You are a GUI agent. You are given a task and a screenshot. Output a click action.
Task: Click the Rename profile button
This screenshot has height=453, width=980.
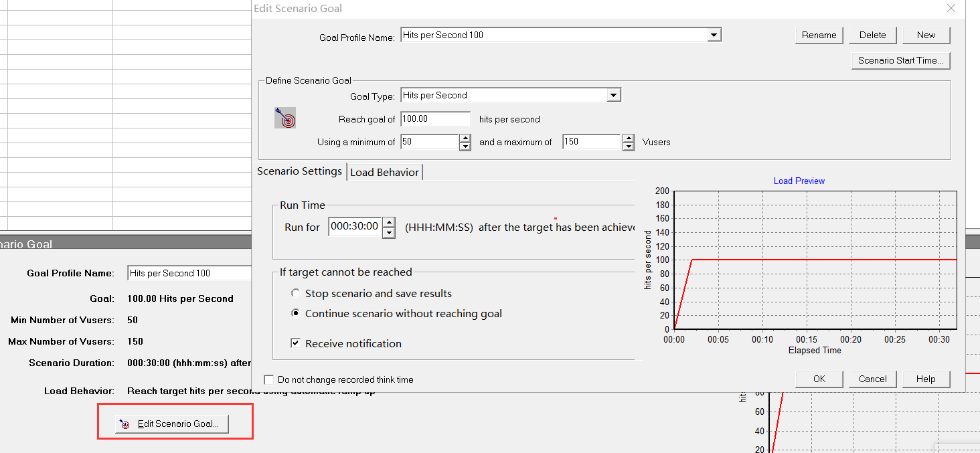(819, 35)
